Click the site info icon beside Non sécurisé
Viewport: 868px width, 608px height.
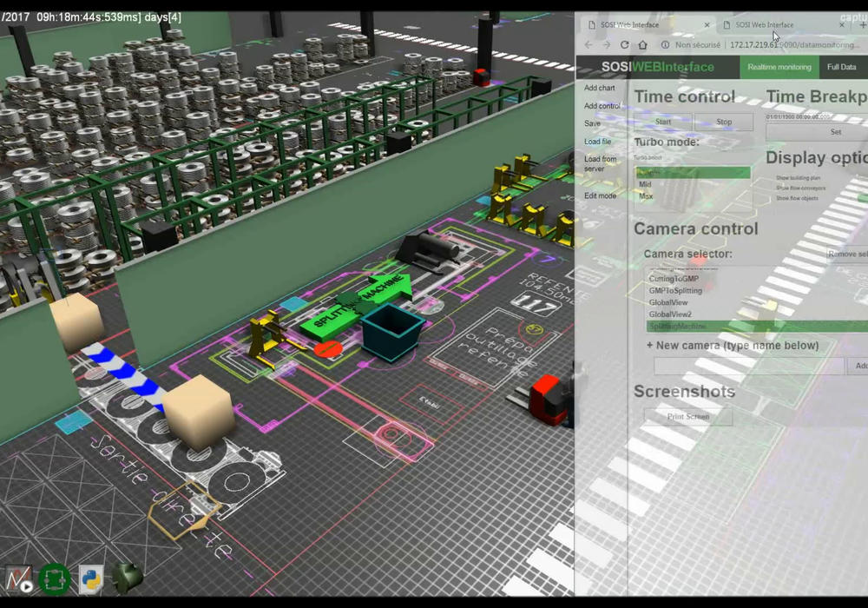(665, 44)
